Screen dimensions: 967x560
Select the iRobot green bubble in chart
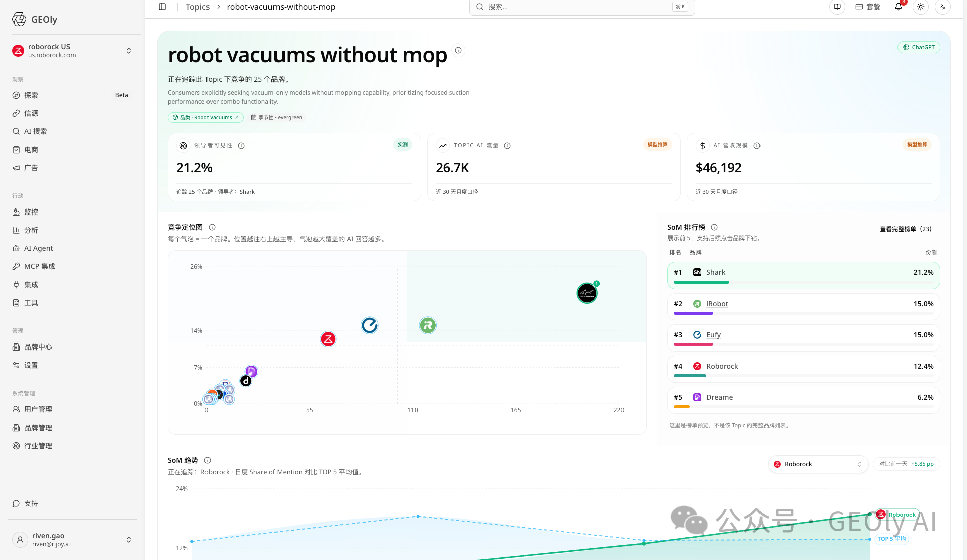pos(428,325)
